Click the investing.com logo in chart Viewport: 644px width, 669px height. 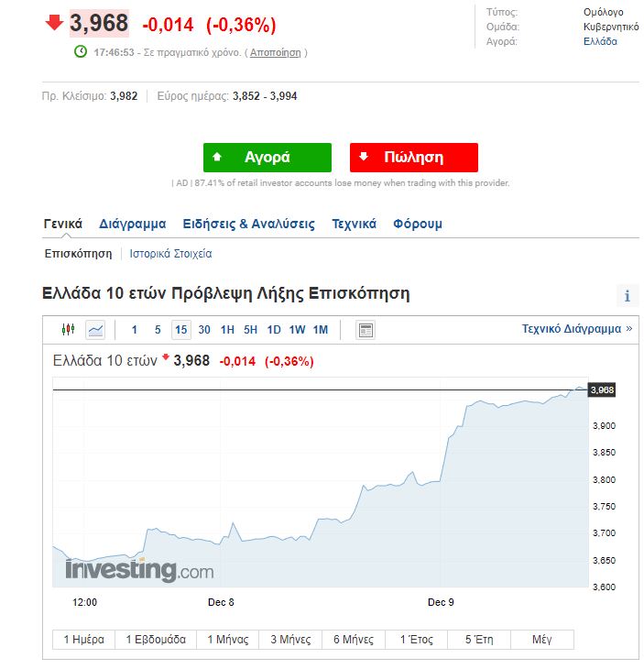[139, 570]
